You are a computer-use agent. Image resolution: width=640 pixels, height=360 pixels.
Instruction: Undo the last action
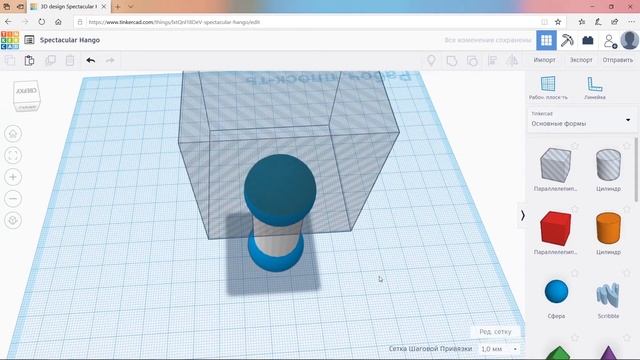(91, 60)
